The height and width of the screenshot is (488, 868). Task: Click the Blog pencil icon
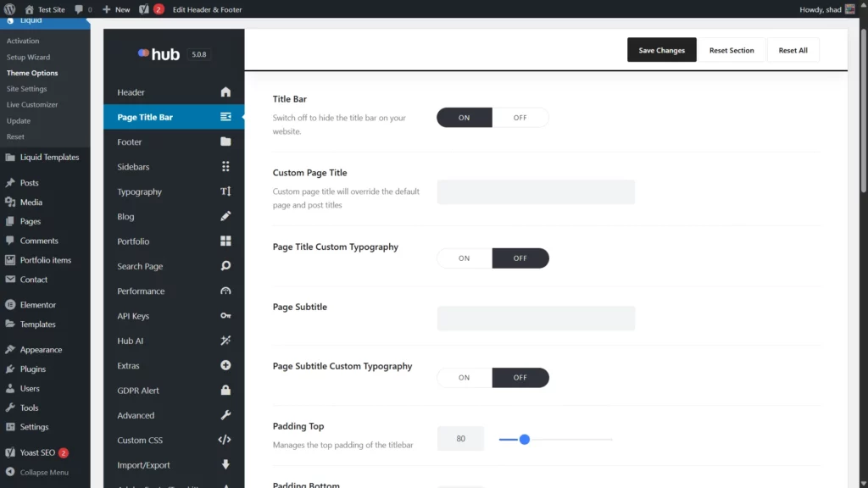(x=225, y=216)
